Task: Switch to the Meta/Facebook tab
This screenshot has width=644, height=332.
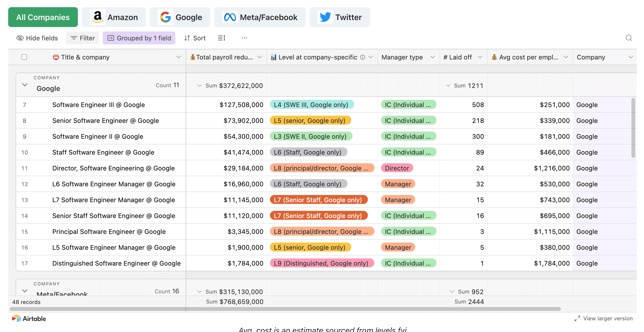Action: click(x=260, y=17)
